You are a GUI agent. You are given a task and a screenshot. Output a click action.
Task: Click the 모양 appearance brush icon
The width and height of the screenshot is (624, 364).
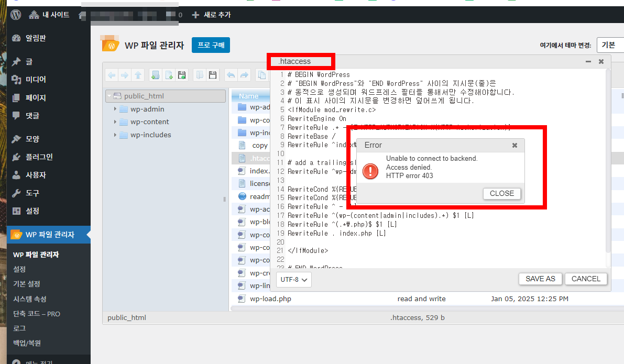[x=16, y=139]
